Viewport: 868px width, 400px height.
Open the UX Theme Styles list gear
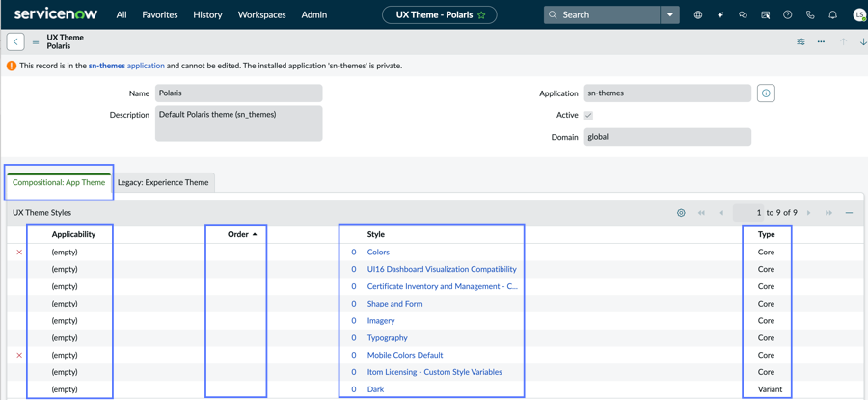click(x=682, y=212)
